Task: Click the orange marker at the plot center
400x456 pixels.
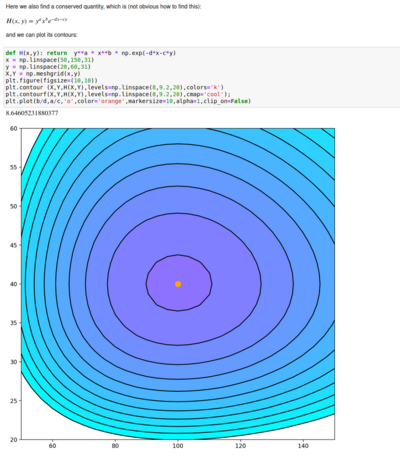Action: (178, 284)
